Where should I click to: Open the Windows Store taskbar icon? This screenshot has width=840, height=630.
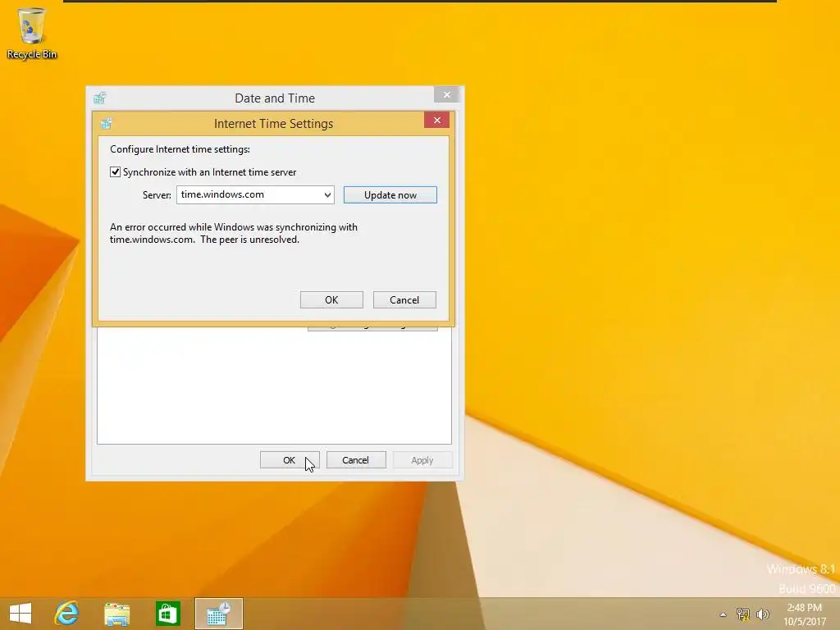click(x=167, y=614)
